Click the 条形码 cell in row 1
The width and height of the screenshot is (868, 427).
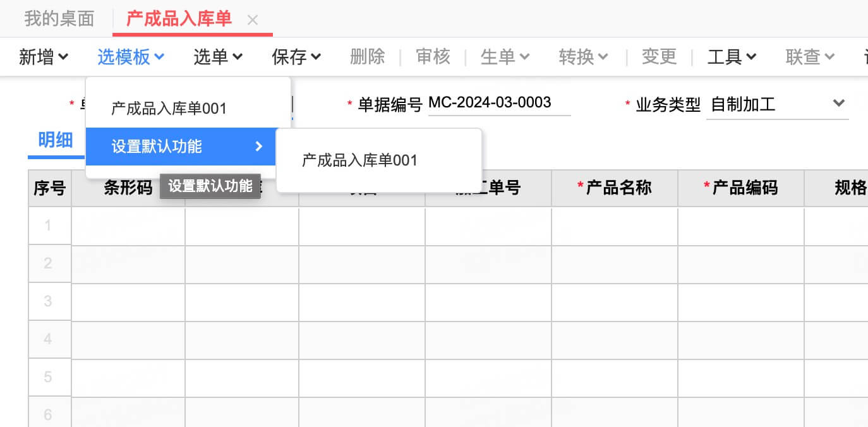pyautogui.click(x=128, y=226)
